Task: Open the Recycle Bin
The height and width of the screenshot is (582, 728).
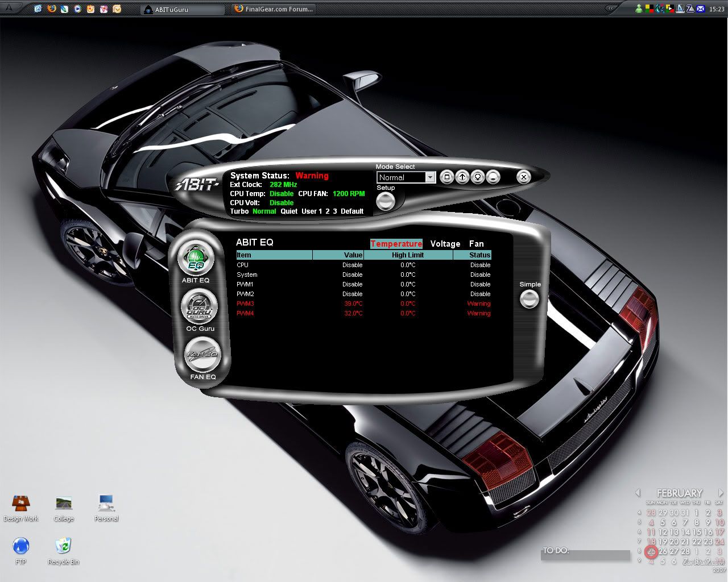Action: point(63,550)
